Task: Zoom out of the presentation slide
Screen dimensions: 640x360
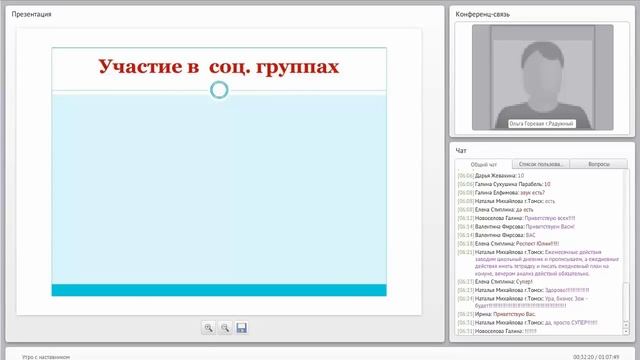Action: pyautogui.click(x=225, y=328)
